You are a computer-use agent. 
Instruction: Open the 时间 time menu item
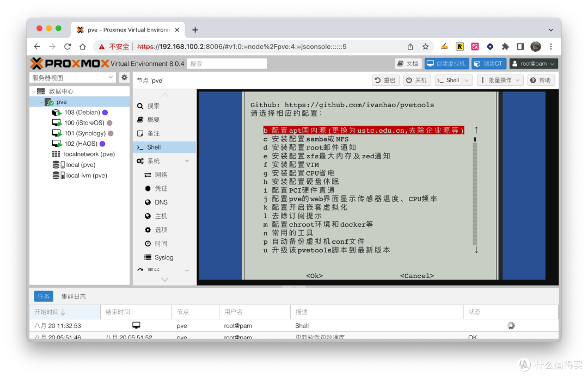[x=164, y=244]
